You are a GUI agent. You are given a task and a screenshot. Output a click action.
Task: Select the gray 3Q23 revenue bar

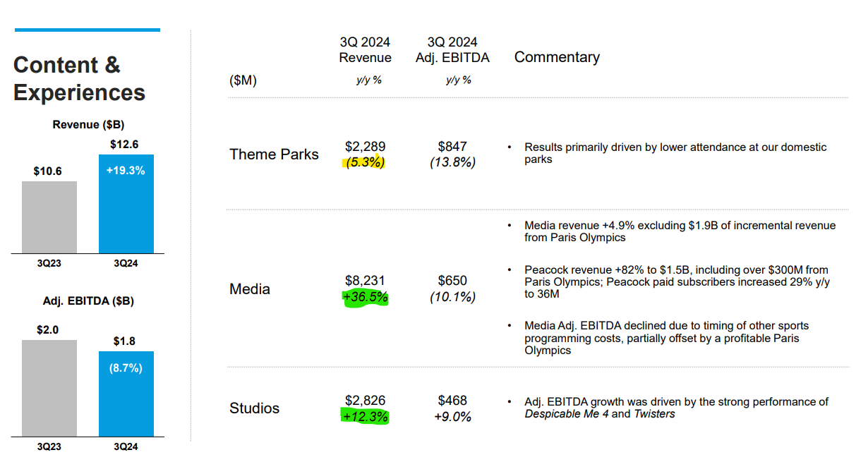pos(49,217)
